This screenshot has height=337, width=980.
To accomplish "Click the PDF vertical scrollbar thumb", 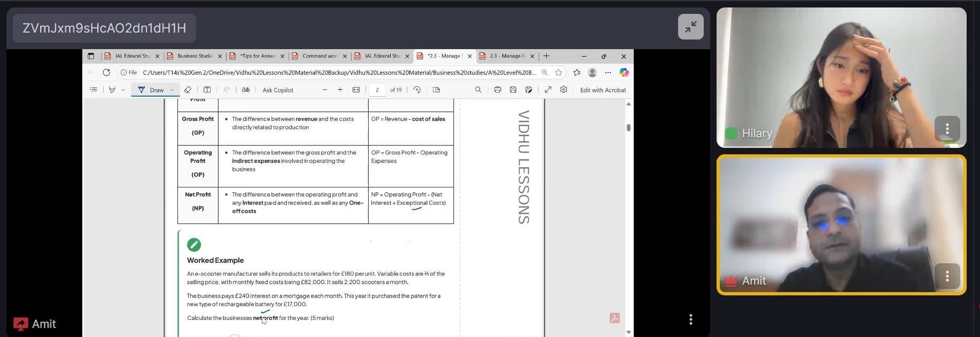I will pos(628,127).
